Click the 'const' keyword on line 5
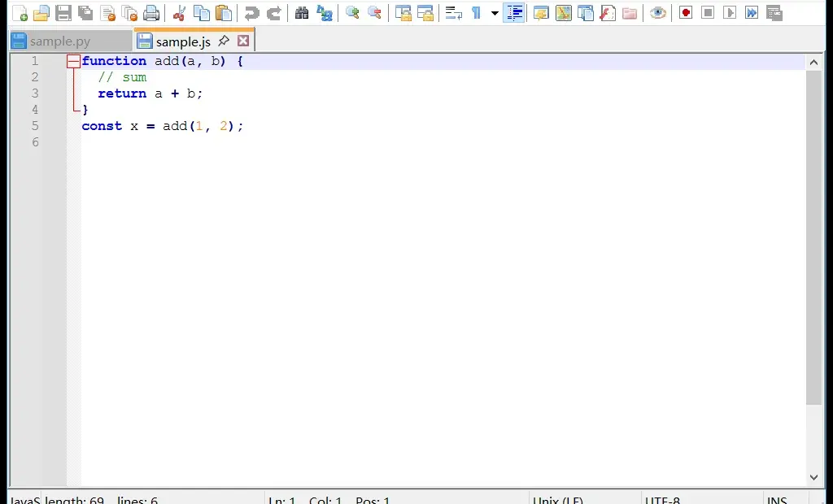Viewport: 833px width, 504px height. (x=102, y=126)
